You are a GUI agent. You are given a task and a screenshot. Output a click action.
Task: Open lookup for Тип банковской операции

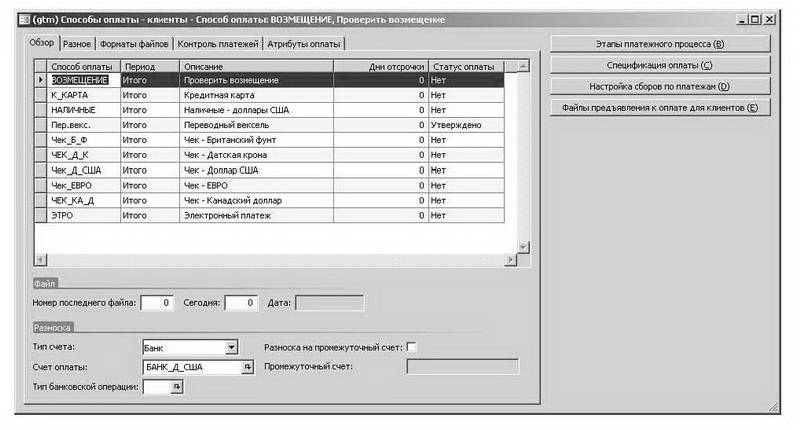[177, 387]
